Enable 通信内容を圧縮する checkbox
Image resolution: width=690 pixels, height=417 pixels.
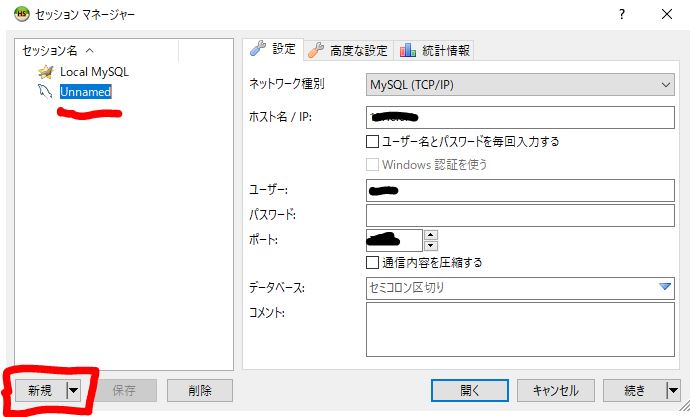(372, 263)
